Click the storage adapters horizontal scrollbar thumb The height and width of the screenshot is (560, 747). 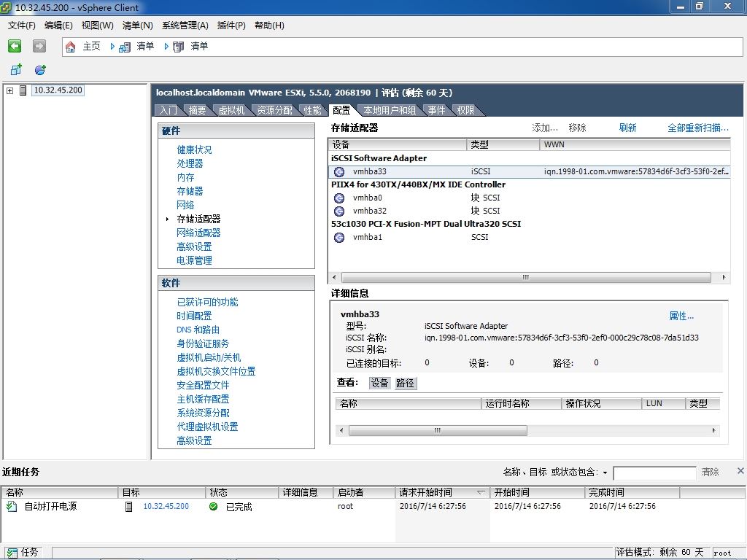pyautogui.click(x=526, y=277)
